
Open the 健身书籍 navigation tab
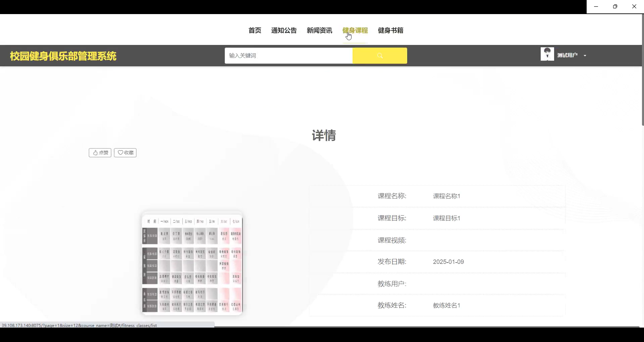pyautogui.click(x=390, y=31)
